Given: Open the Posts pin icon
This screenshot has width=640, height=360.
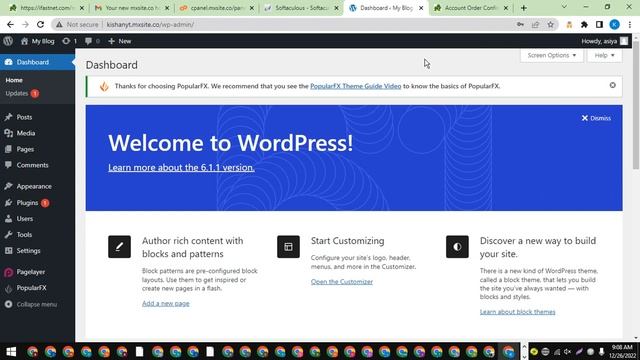Looking at the screenshot, I should (9, 117).
